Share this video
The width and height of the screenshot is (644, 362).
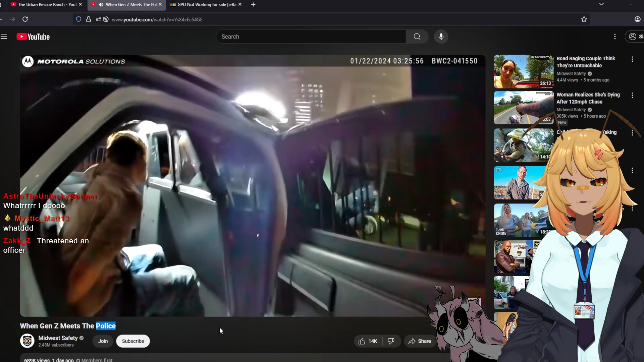click(420, 341)
